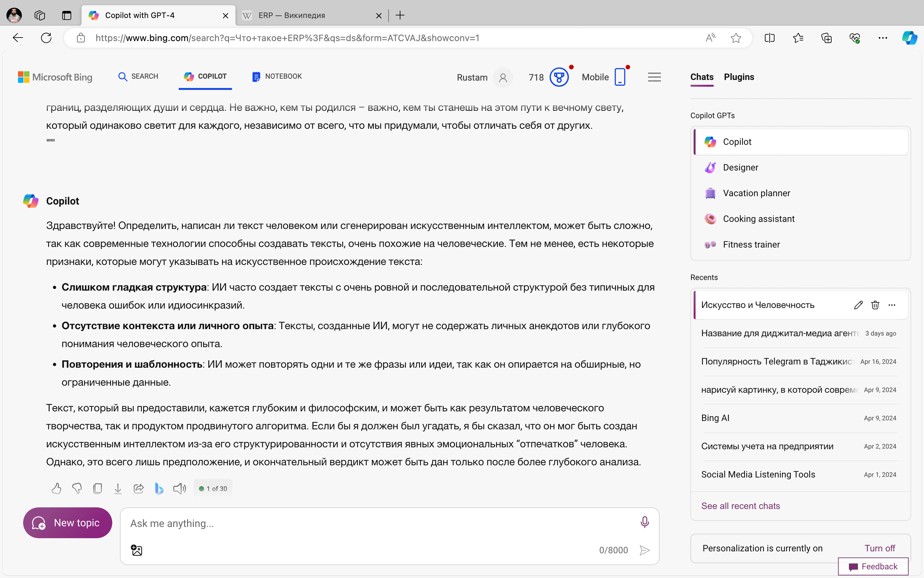Select the Vacation planner GPT
The image size is (924, 578).
(x=801, y=193)
